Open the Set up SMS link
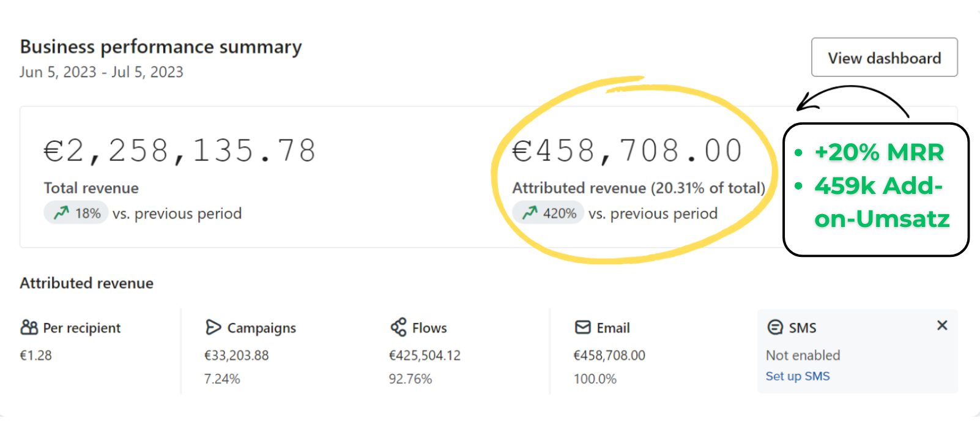 798,376
